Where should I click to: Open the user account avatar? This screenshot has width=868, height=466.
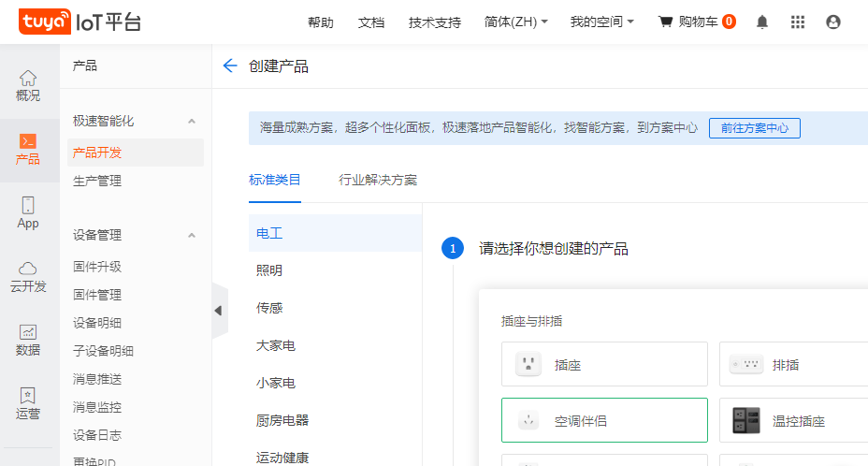coord(833,22)
